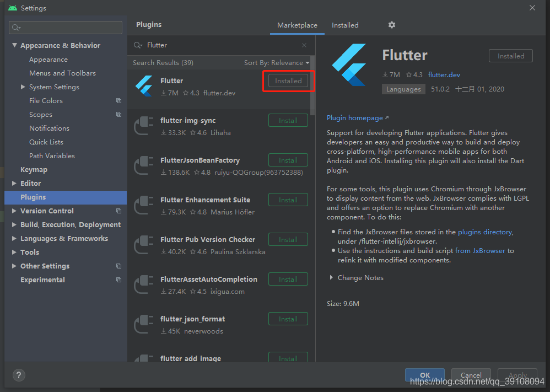Image resolution: width=550 pixels, height=392 pixels.
Task: Open the flutter.dev link in details
Action: pos(444,75)
